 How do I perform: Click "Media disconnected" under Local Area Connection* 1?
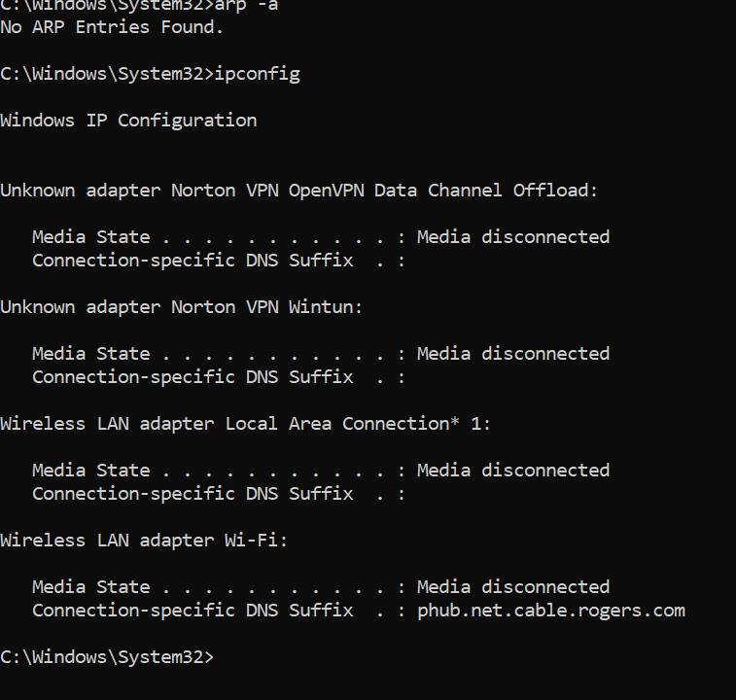513,471
